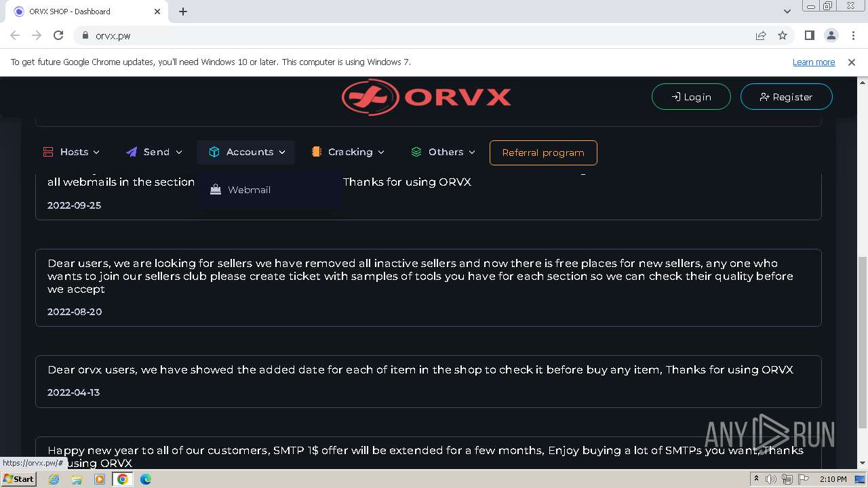Open the tab search chevron
Screen dimensions: 868x488
787,12
